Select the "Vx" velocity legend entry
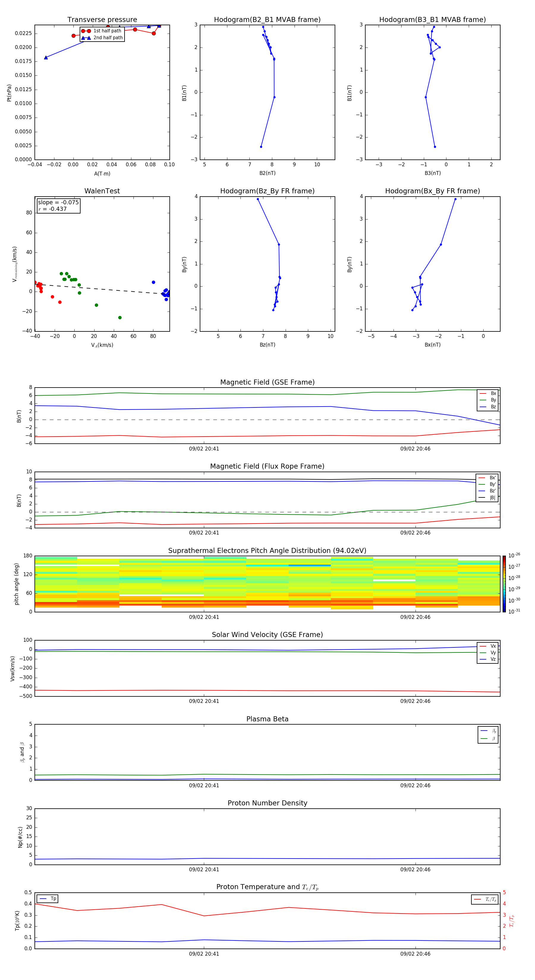 coord(488,646)
